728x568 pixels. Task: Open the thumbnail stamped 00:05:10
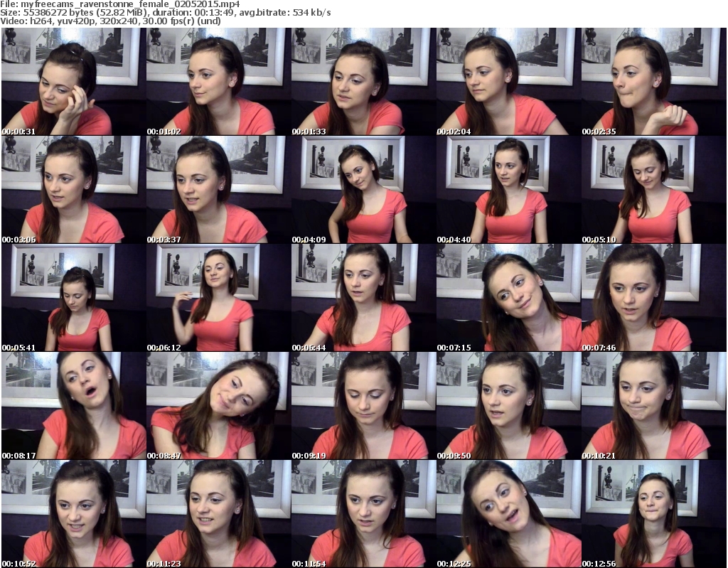654,190
